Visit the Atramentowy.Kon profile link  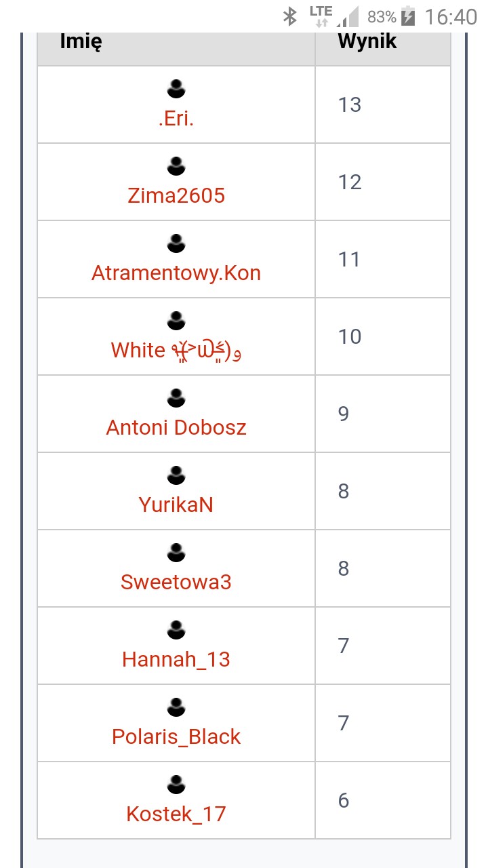pos(176,273)
